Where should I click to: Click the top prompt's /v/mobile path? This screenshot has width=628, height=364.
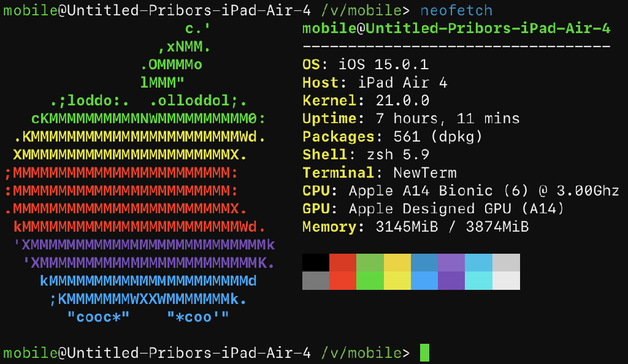tap(361, 10)
